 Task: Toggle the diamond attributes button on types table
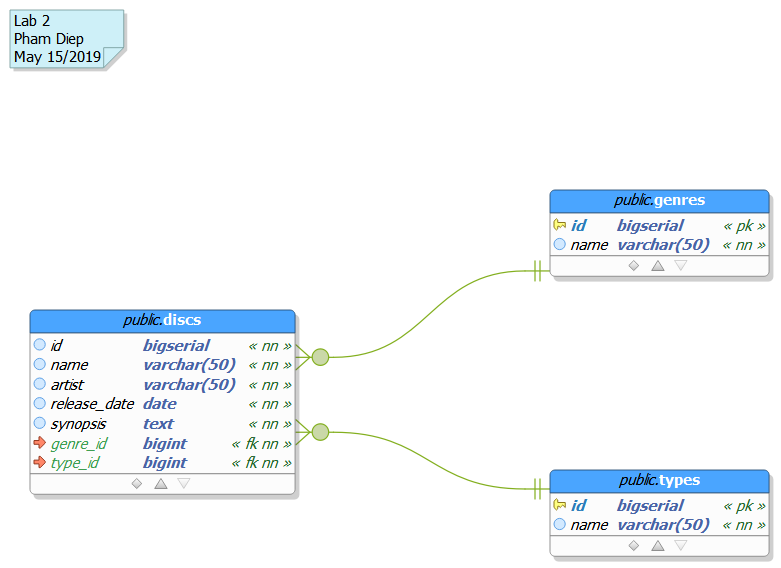[x=633, y=546]
